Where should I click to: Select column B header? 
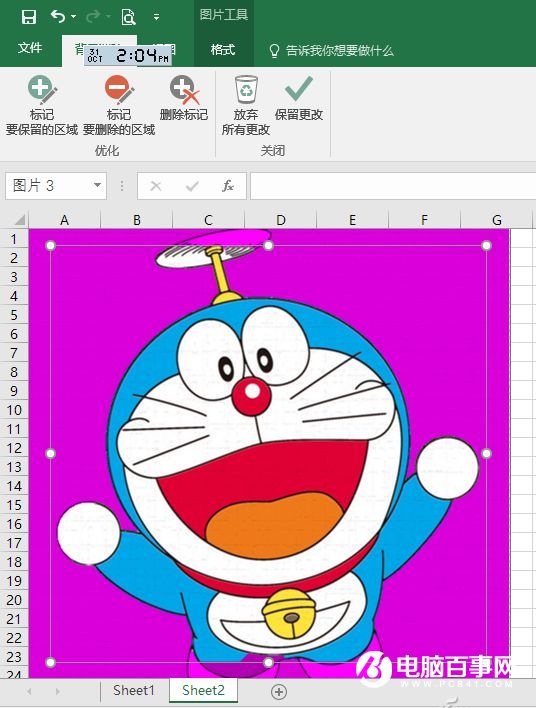click(137, 220)
